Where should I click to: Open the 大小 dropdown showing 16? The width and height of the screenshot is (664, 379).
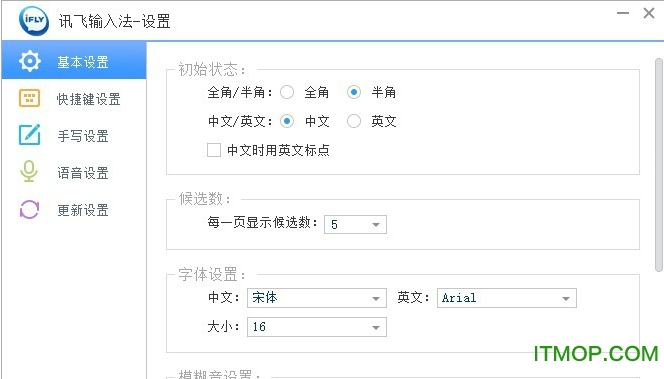click(317, 327)
